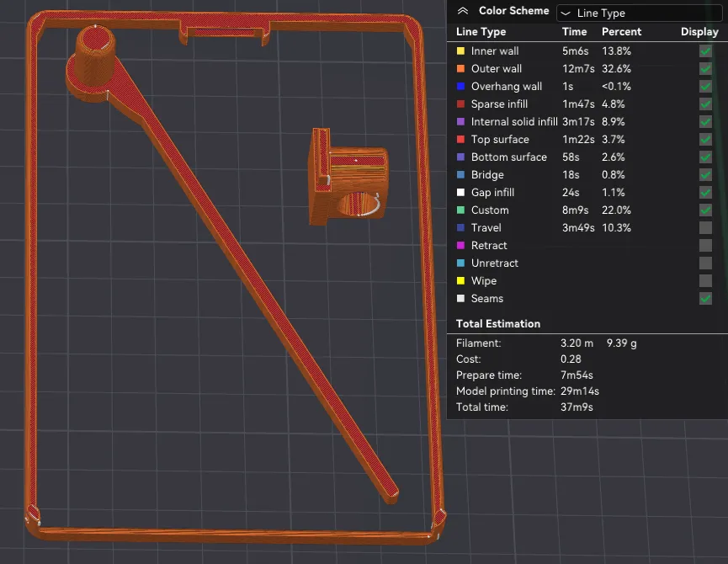The width and height of the screenshot is (728, 564).
Task: Click the Inner wall yellow color swatch
Action: (x=460, y=51)
